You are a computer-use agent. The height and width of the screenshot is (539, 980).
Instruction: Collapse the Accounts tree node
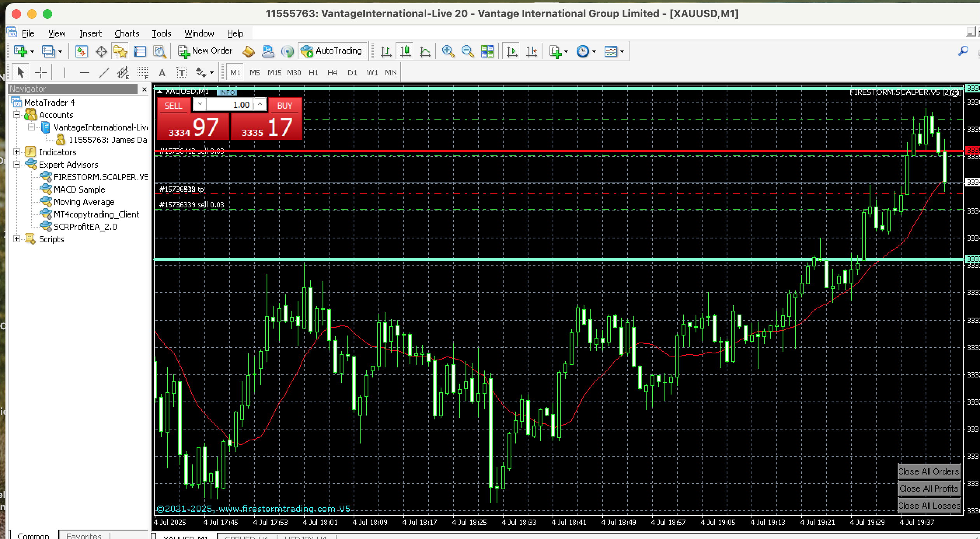click(17, 115)
